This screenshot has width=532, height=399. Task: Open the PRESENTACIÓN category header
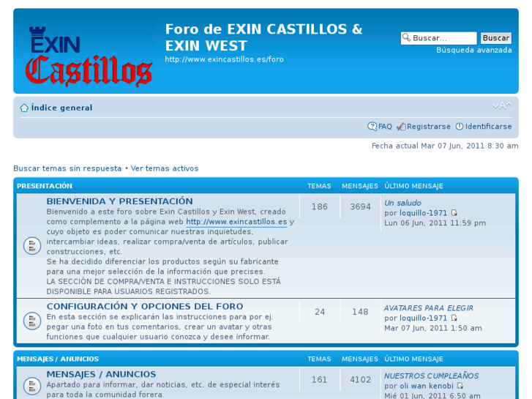[45, 186]
